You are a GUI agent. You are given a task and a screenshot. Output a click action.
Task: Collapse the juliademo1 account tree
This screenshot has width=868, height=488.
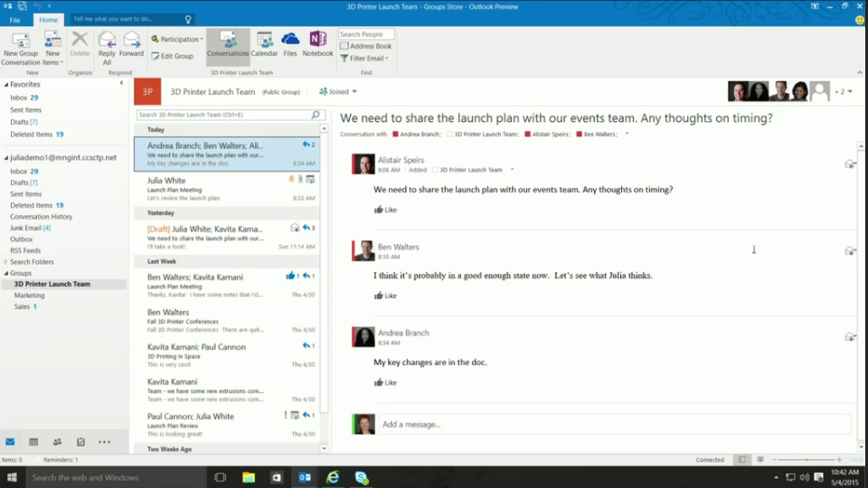point(6,157)
